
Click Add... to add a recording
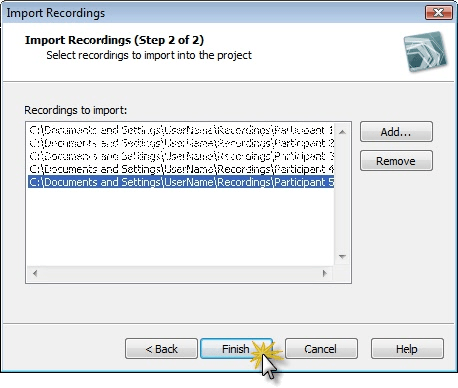pyautogui.click(x=396, y=132)
